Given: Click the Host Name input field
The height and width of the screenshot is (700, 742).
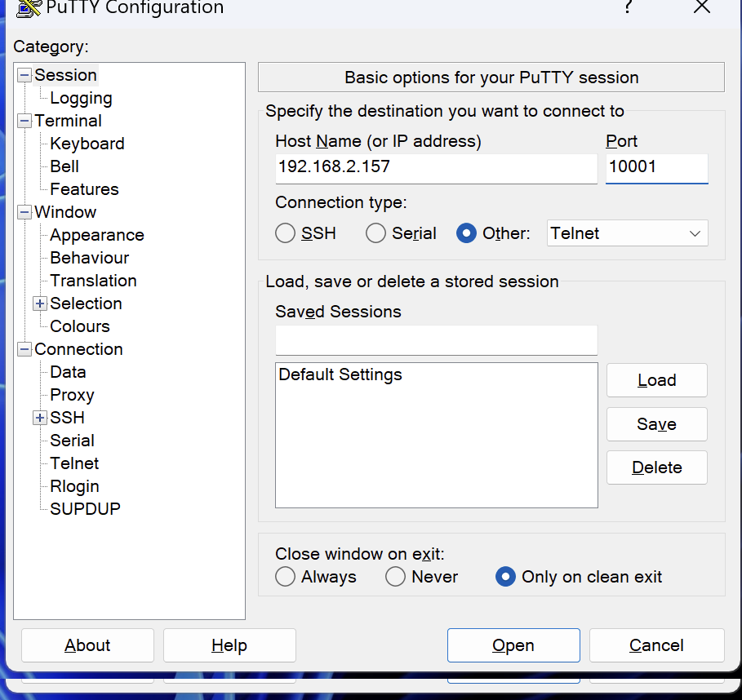Looking at the screenshot, I should click(436, 167).
